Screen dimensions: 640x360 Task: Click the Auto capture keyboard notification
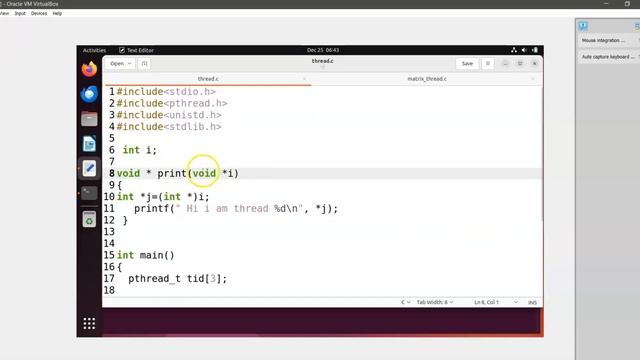tap(608, 57)
